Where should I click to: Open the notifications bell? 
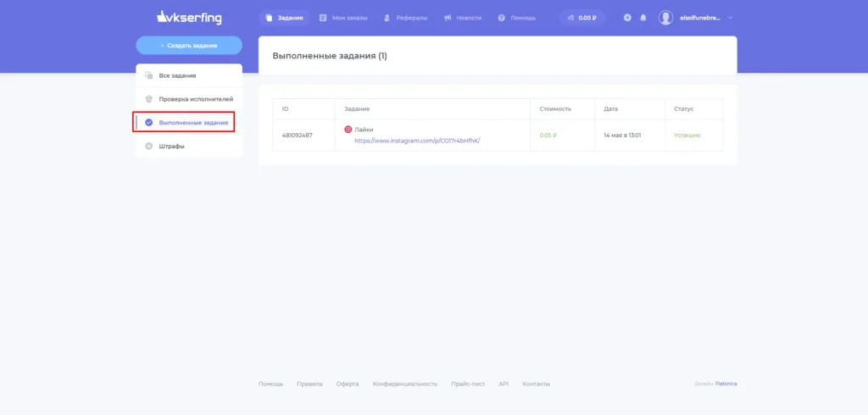643,18
